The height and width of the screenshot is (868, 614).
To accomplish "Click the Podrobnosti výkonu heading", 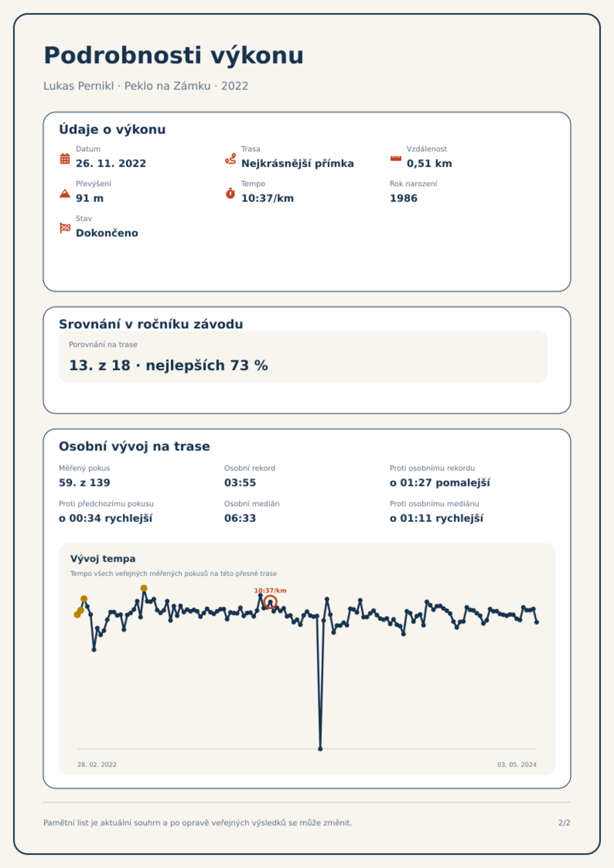I will (174, 55).
